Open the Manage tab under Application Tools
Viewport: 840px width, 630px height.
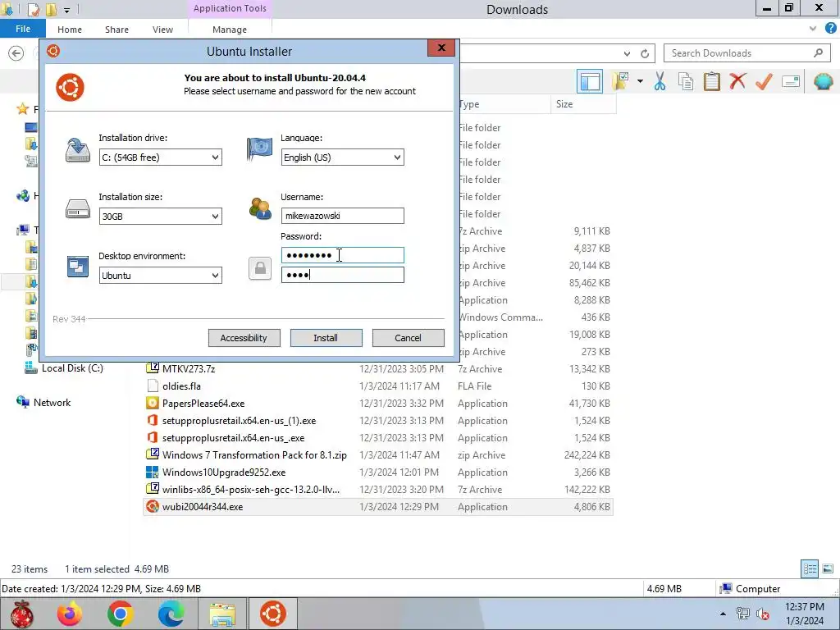point(230,30)
